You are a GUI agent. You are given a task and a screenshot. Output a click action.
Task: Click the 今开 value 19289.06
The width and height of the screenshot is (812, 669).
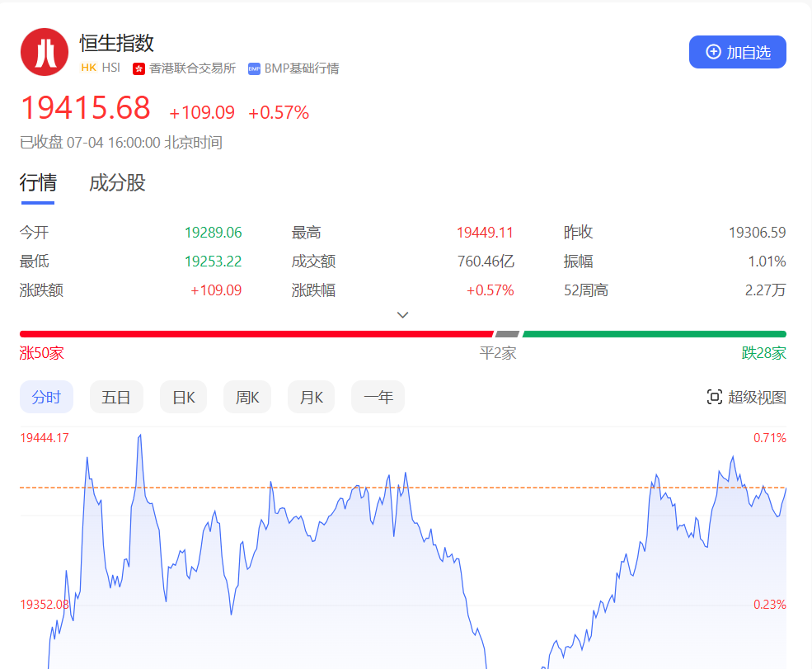coord(214,232)
